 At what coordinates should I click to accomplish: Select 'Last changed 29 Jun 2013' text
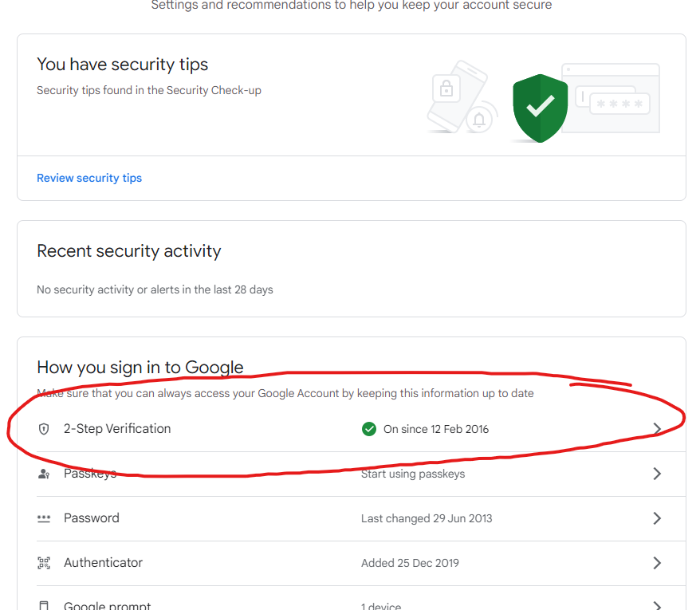click(x=427, y=518)
